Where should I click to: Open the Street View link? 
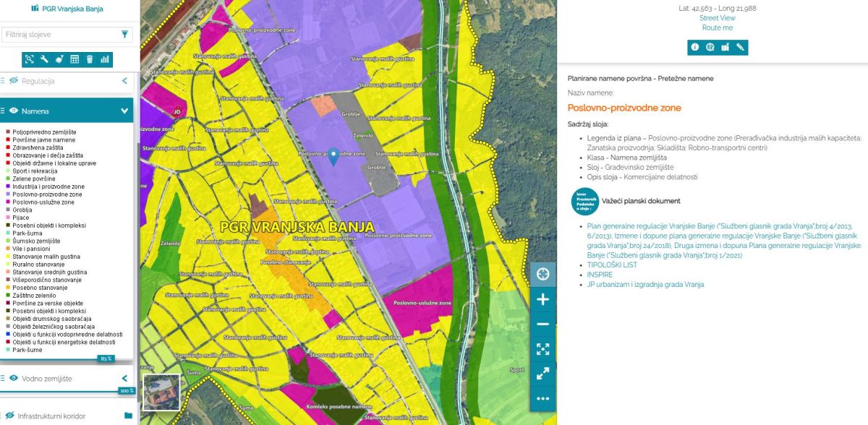(717, 18)
